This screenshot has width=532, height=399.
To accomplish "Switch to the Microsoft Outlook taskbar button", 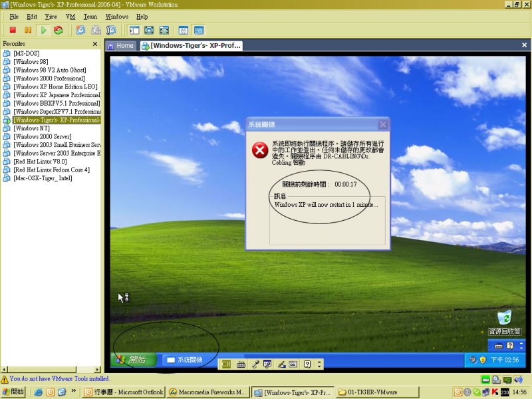I will [124, 392].
